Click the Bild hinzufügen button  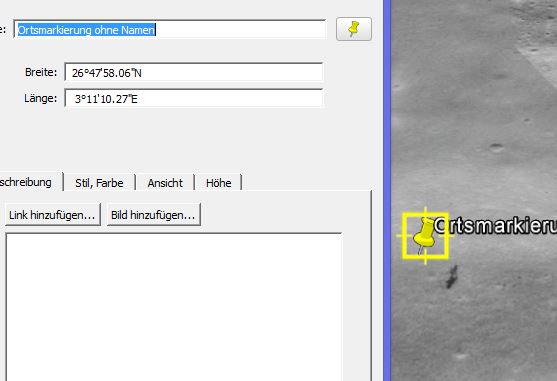pyautogui.click(x=153, y=214)
